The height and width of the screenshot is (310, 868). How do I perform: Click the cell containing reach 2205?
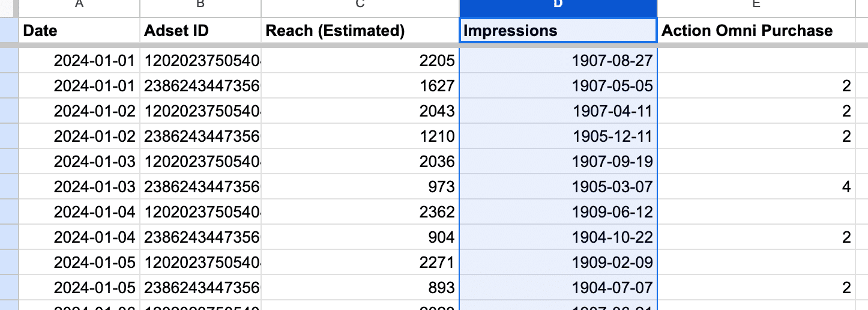click(x=360, y=61)
